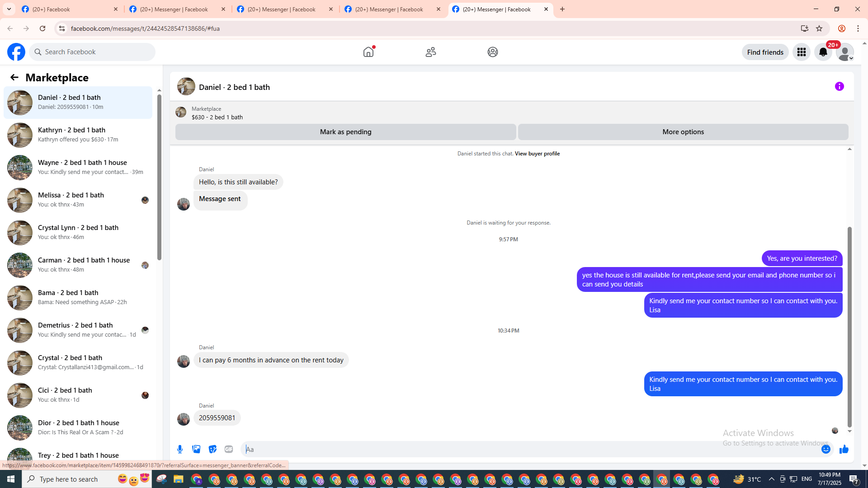The width and height of the screenshot is (868, 488).
Task: Open Carman · 2 bed 1 bath 1 house conversation
Action: pos(78,265)
